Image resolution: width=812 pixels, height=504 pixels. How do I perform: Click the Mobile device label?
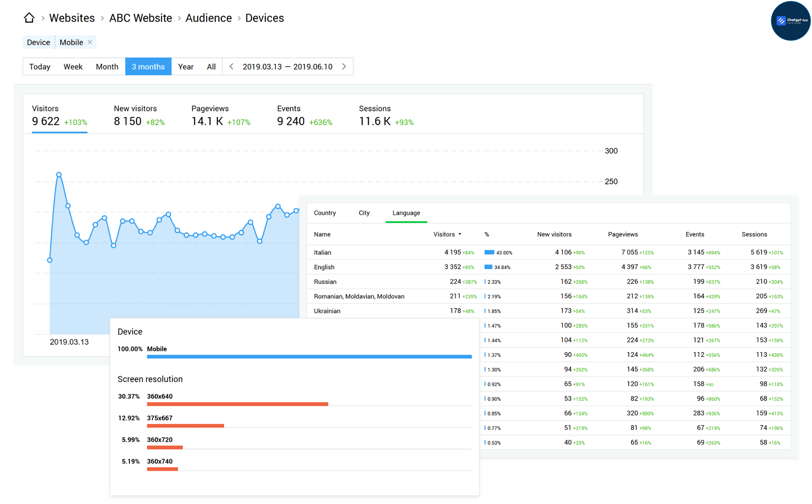click(x=157, y=349)
